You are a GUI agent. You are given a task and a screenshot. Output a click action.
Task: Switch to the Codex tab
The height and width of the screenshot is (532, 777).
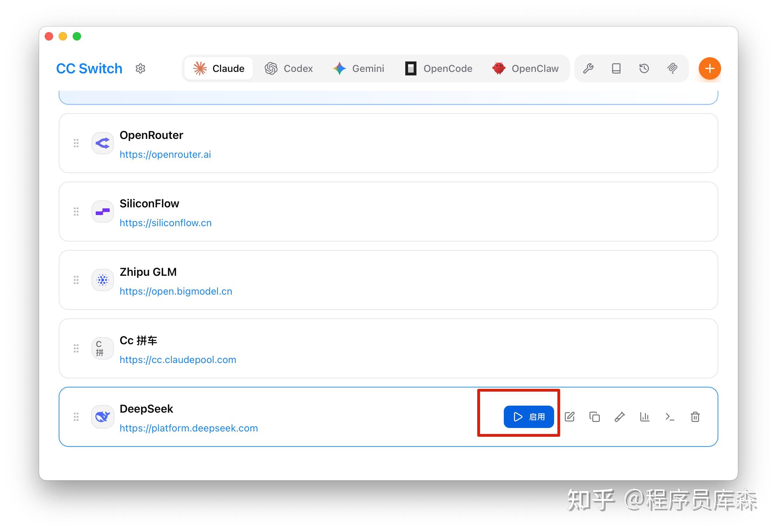(289, 68)
